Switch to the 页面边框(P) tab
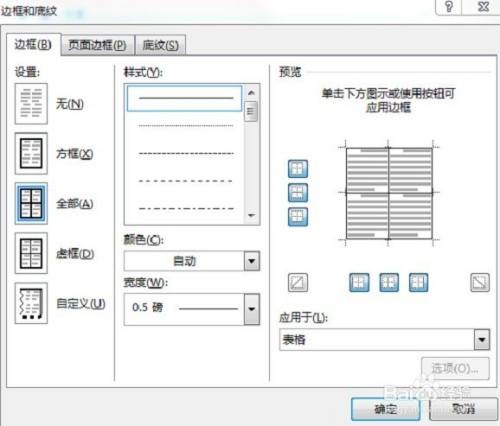 click(x=97, y=45)
